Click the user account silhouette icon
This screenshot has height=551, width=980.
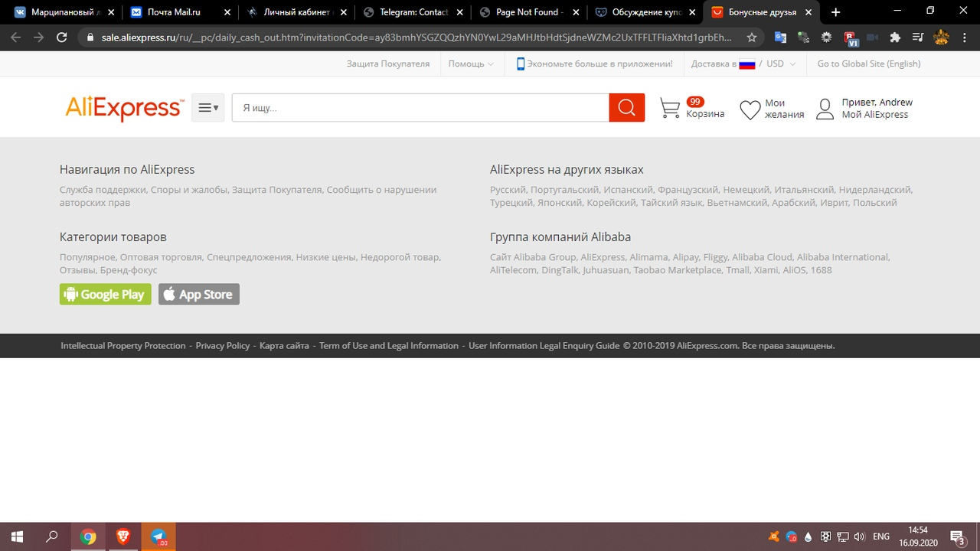(825, 109)
